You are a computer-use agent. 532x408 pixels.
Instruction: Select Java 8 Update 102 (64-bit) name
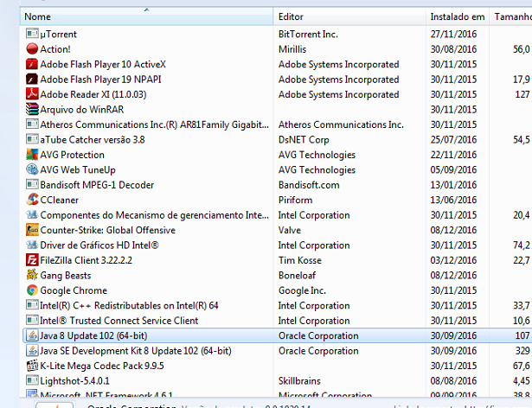(93, 335)
